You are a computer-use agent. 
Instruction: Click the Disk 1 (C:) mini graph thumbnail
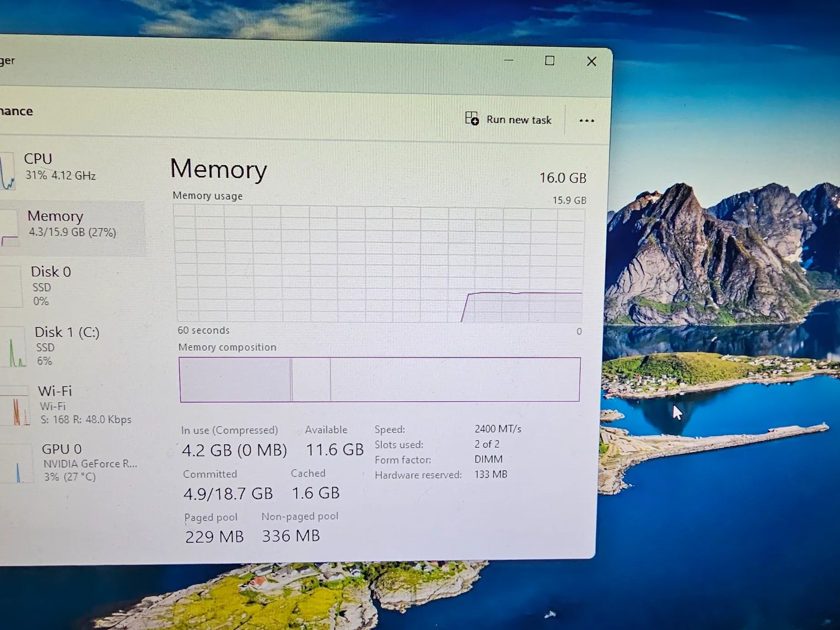tap(13, 347)
